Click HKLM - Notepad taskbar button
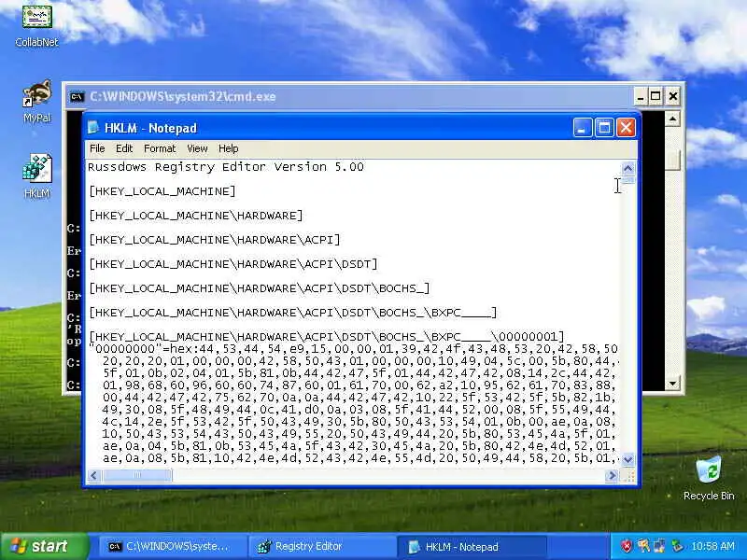The image size is (747, 560). click(x=472, y=547)
